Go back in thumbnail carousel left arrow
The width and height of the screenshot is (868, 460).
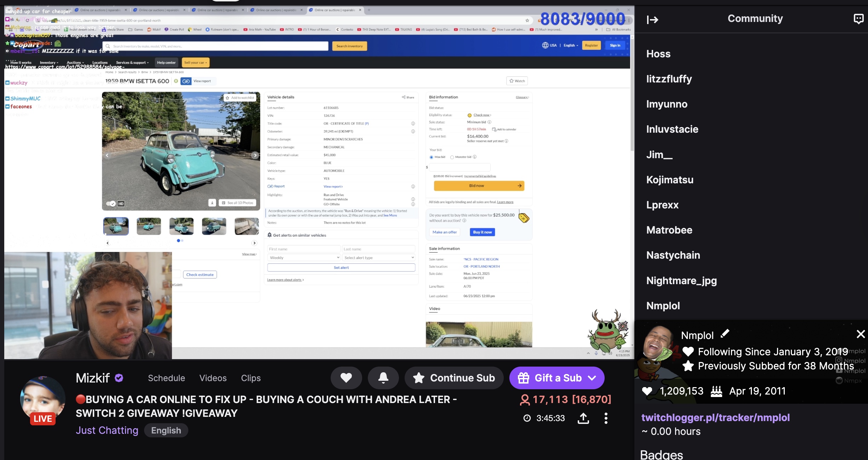pyautogui.click(x=108, y=243)
